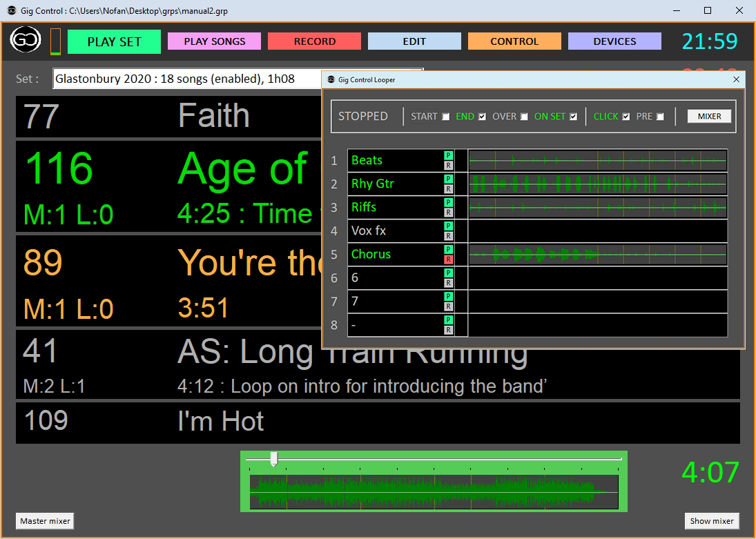
Task: Select song 116 Age of in set list
Action: tap(168, 186)
